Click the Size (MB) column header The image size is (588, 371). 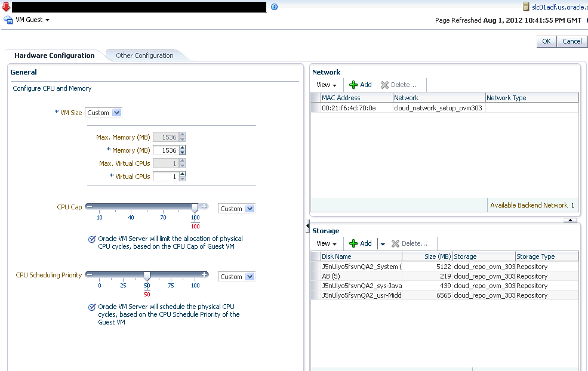(x=427, y=256)
